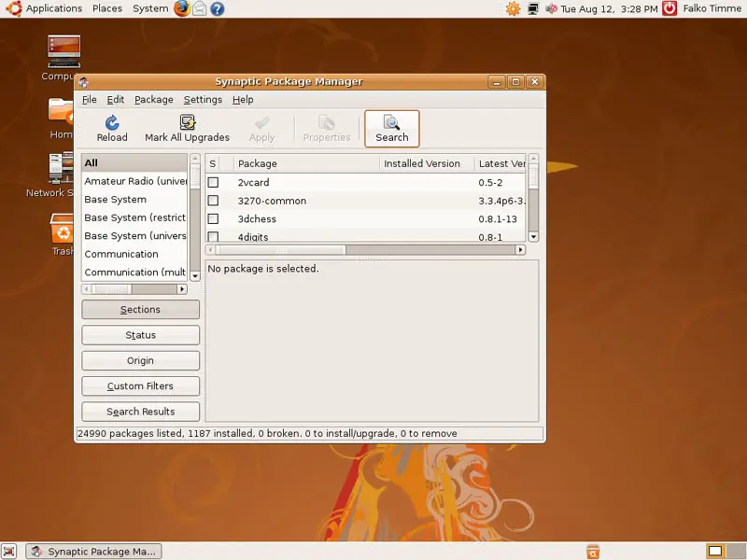Click the package list vertical scrollbar thumb
This screenshot has width=747, height=560.
[533, 177]
